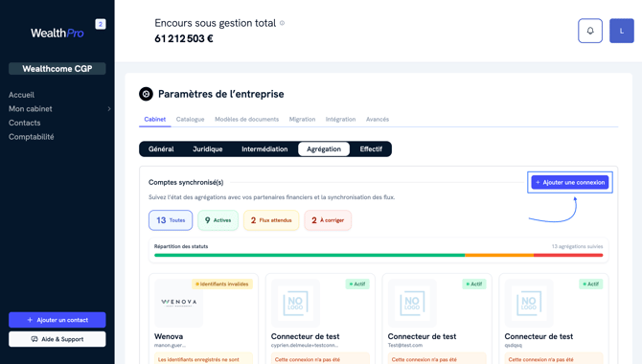Click the Actif badge on qsdqsq connector
This screenshot has width=642, height=364.
point(591,284)
